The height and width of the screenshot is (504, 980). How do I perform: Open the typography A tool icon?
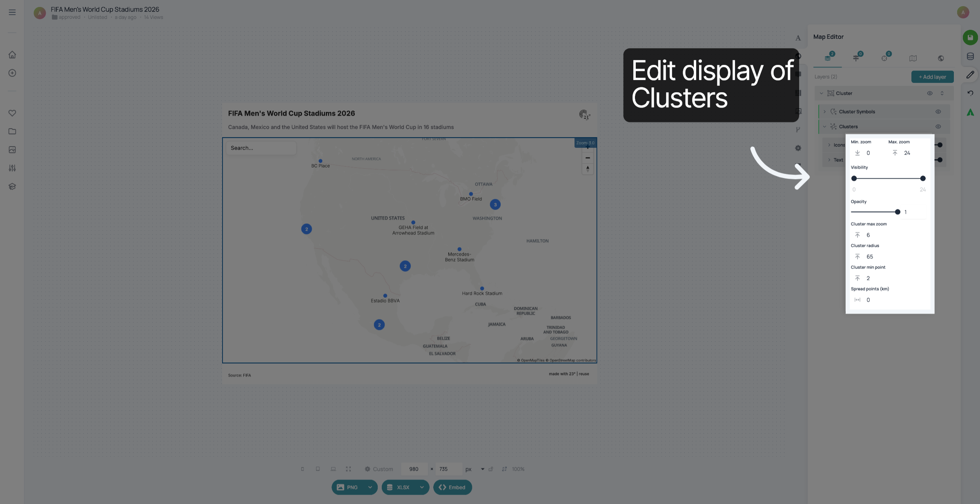click(798, 38)
